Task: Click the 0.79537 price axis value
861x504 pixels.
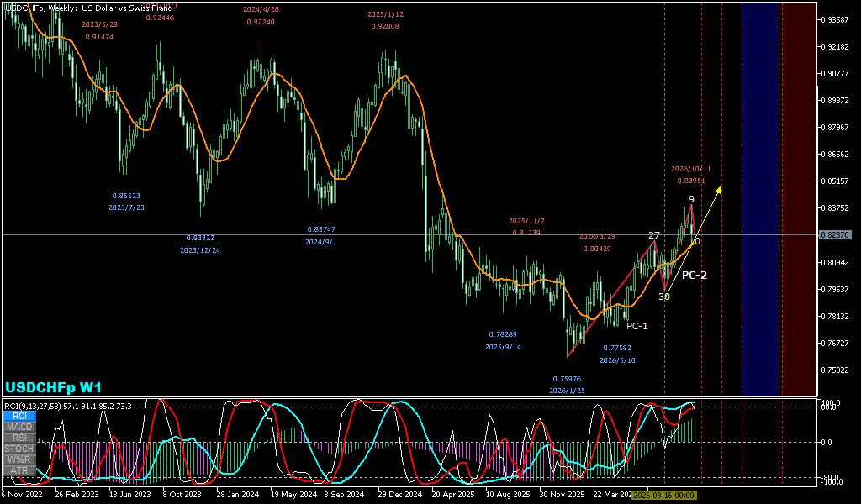Action: coord(835,289)
